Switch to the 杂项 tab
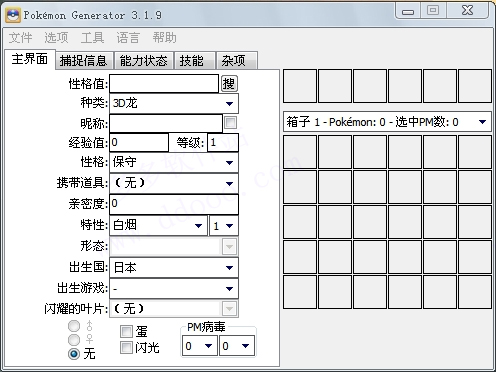Screen dimensions: 496x372 (237, 61)
